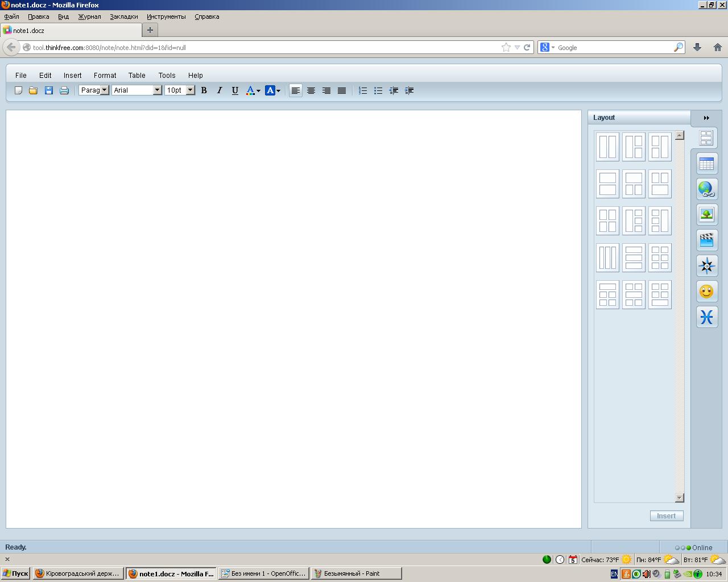Screen dimensions: 728x582
Task: Center align the text
Action: (x=311, y=90)
